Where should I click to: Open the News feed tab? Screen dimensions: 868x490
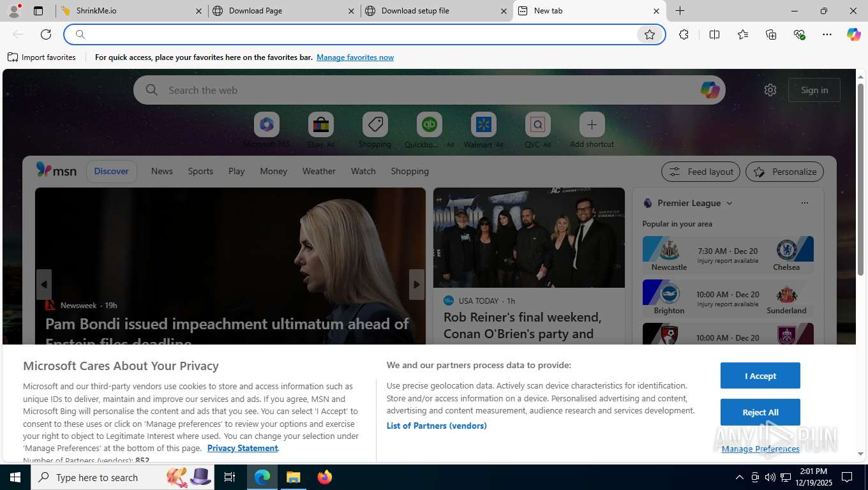(162, 171)
